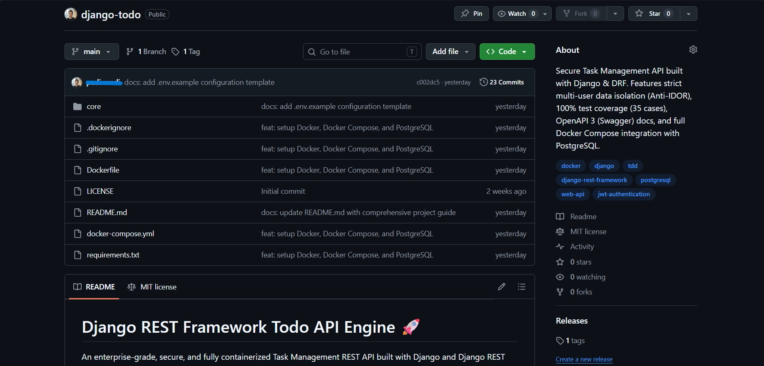764x366 pixels.
Task: Switch to the MIT license tab
Action: click(x=152, y=287)
